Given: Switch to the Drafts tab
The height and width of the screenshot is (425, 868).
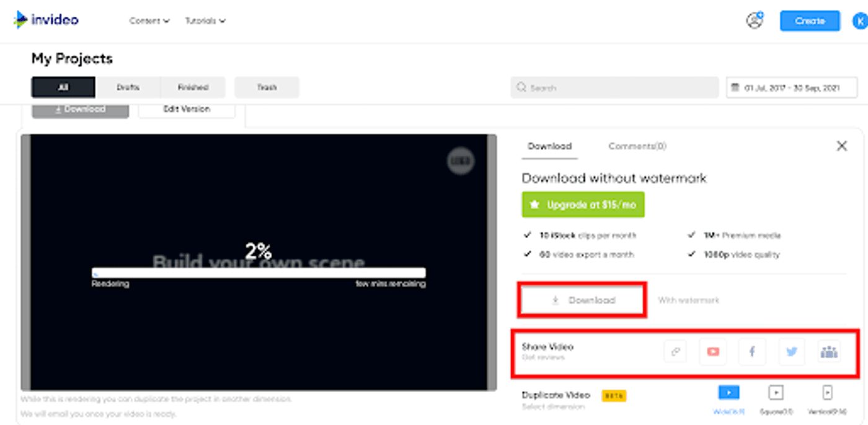Looking at the screenshot, I should coord(128,87).
